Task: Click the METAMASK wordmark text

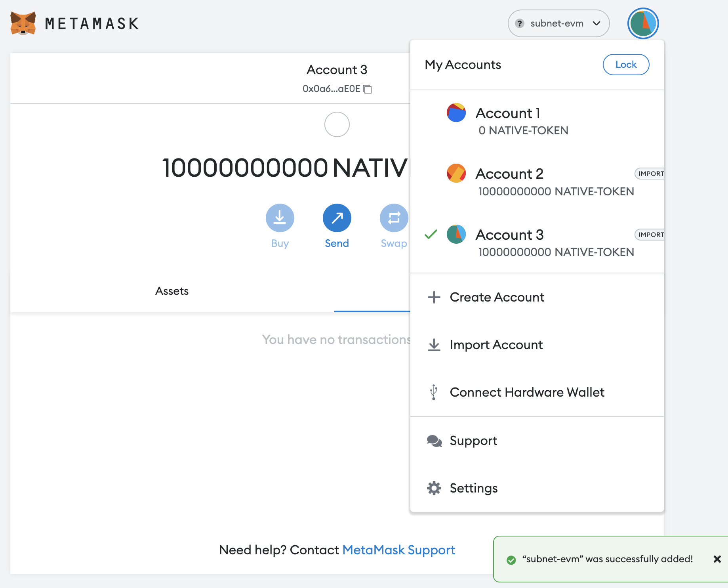Action: [92, 24]
